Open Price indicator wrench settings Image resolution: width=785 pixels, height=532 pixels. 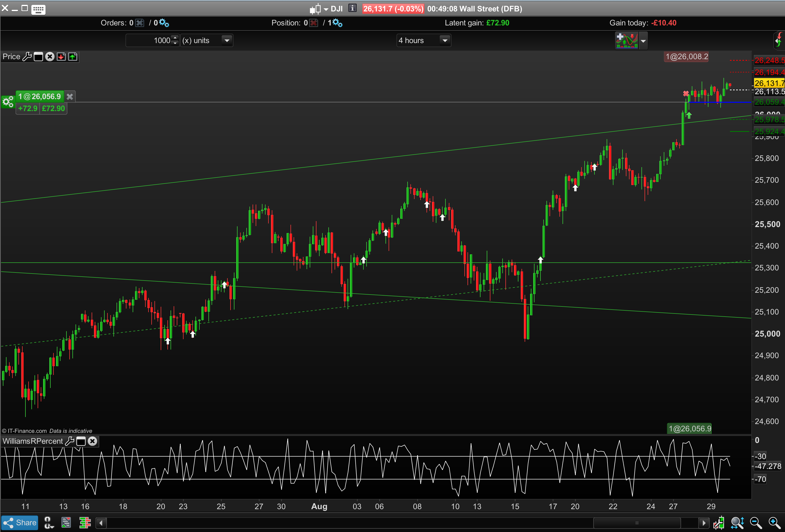click(27, 57)
